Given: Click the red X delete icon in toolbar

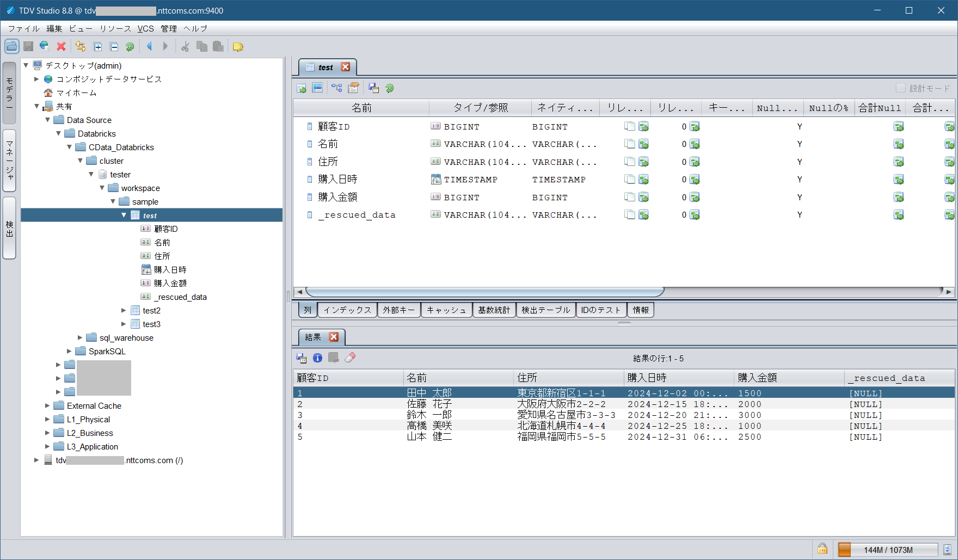Looking at the screenshot, I should coord(61,46).
